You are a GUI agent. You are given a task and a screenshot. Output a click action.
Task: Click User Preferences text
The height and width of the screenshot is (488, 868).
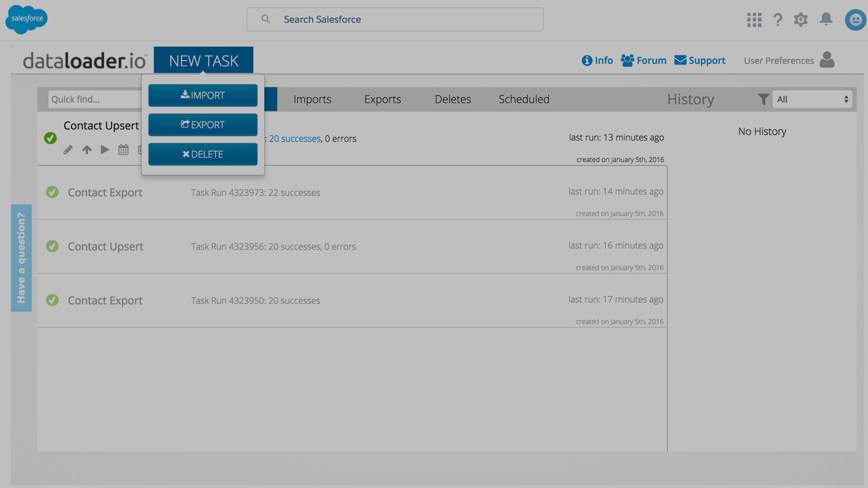pyautogui.click(x=779, y=61)
